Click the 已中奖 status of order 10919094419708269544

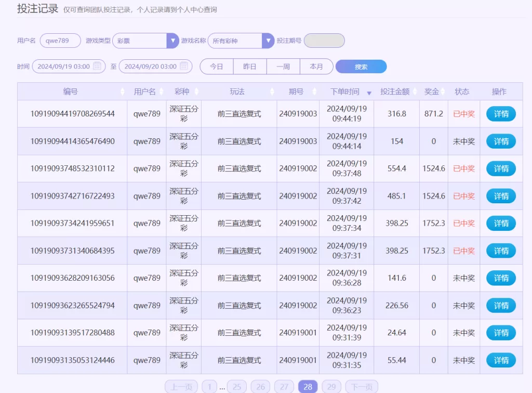coord(464,114)
